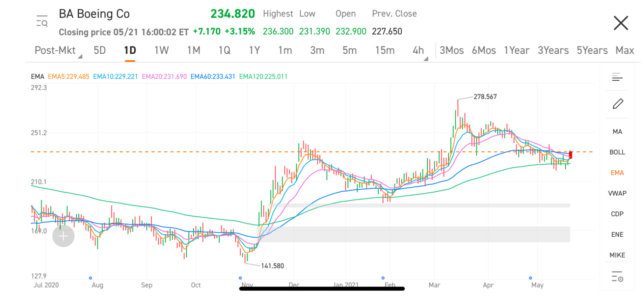Select the 1D chart tab
This screenshot has height=297, width=644.
130,50
